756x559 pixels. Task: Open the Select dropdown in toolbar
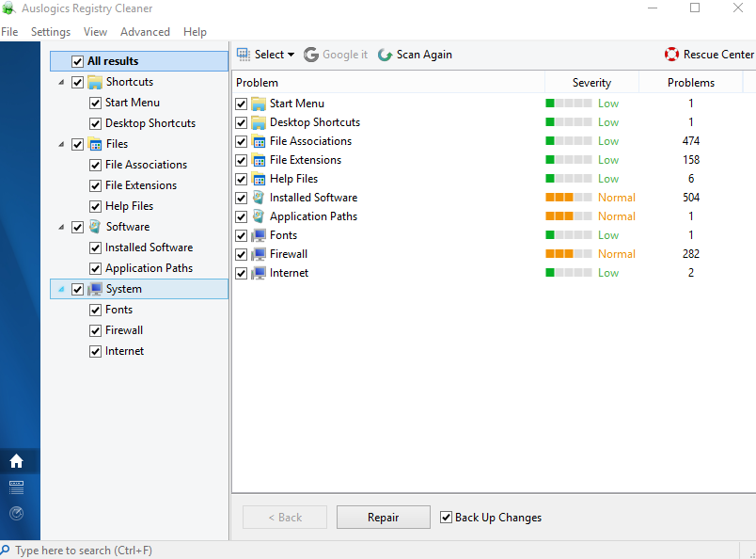pyautogui.click(x=266, y=55)
